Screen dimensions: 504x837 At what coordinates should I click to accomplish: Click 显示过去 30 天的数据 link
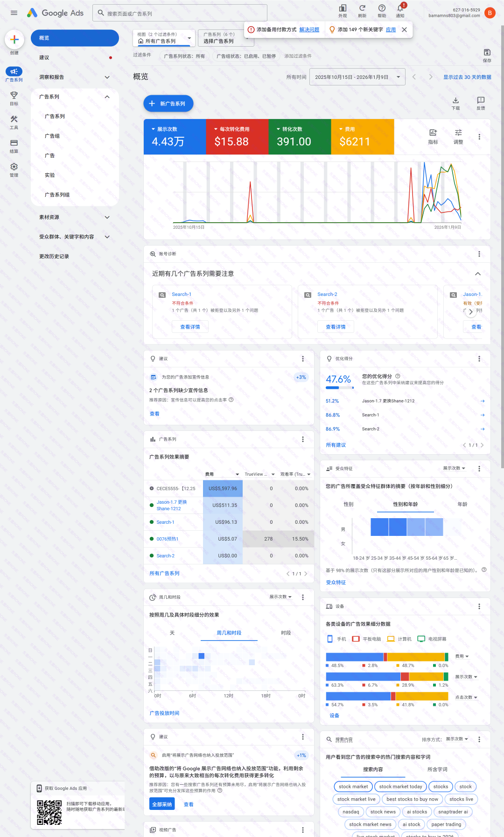point(467,77)
